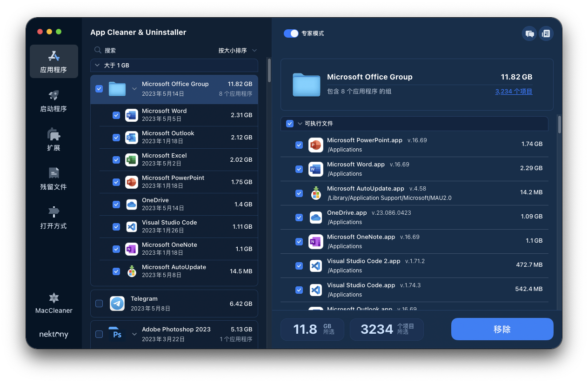588x383 pixels.
Task: Expand the Adobe Photoshop 2023 chevron
Action: pyautogui.click(x=134, y=334)
